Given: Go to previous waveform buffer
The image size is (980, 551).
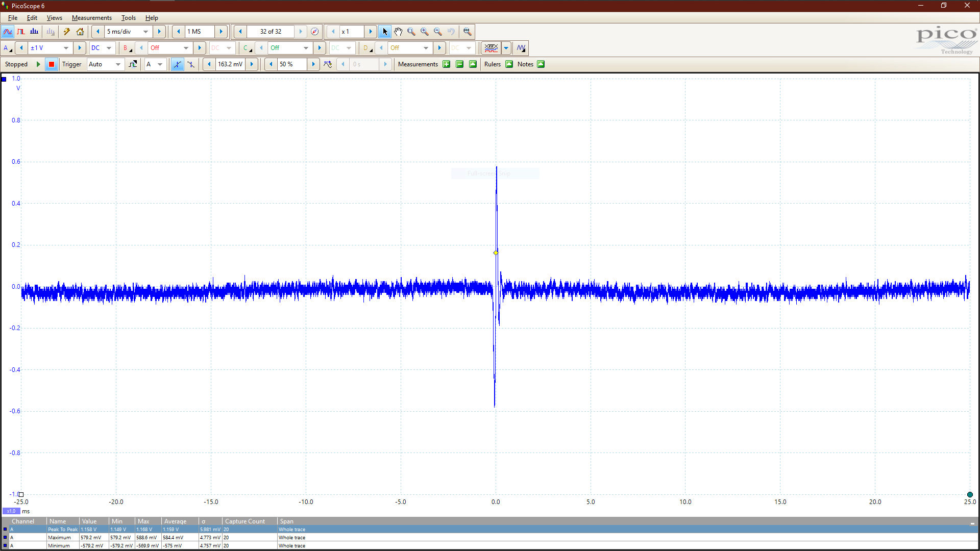Looking at the screenshot, I should [240, 32].
